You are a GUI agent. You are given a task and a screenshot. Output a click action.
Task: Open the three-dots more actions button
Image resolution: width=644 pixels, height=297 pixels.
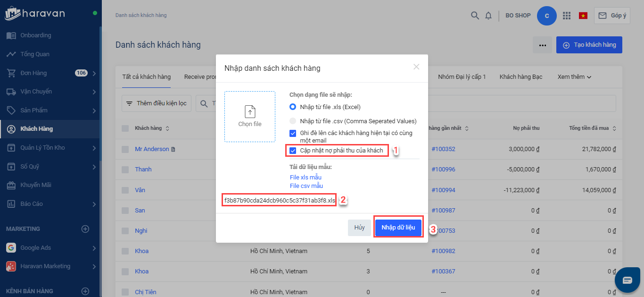[x=543, y=45]
